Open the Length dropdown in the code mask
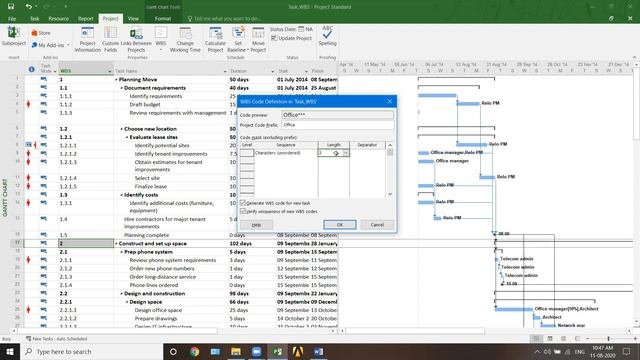Screen dimensions: 640x360 (345, 153)
